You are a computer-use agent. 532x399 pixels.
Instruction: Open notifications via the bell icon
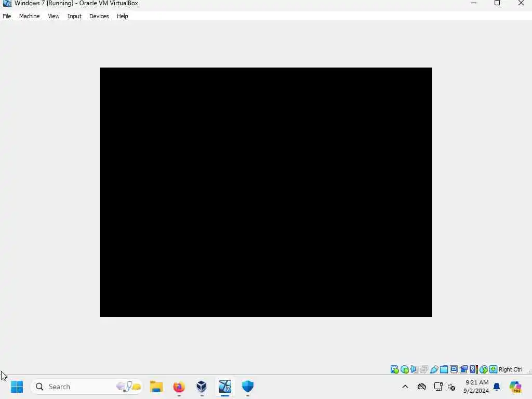coord(497,387)
